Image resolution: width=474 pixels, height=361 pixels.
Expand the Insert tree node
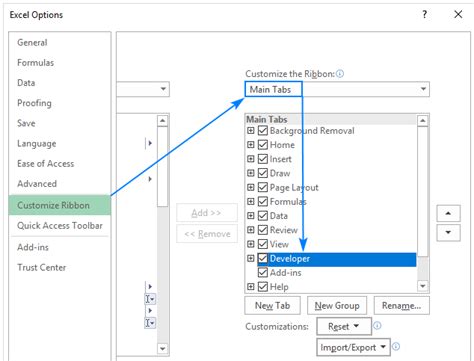click(251, 159)
